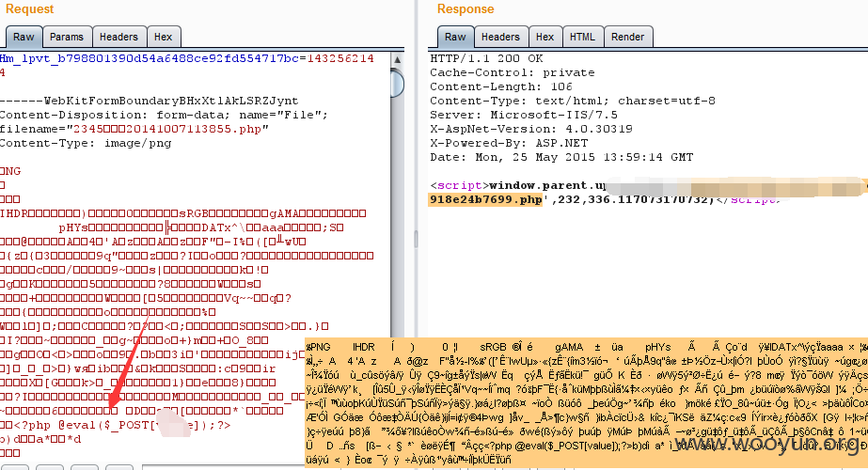Click the Date: Mon, 25 May 2015 line

point(561,157)
